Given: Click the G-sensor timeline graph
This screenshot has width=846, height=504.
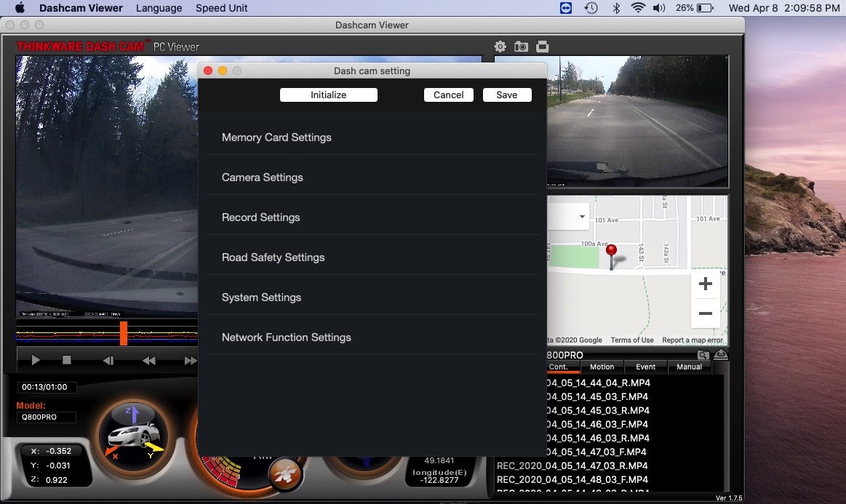Looking at the screenshot, I should tap(107, 334).
